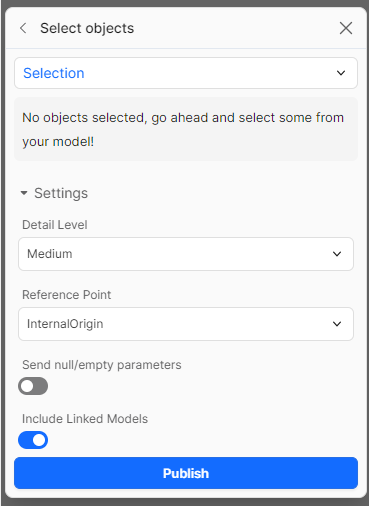Click the Reference Point label
The width and height of the screenshot is (369, 506).
pyautogui.click(x=67, y=295)
